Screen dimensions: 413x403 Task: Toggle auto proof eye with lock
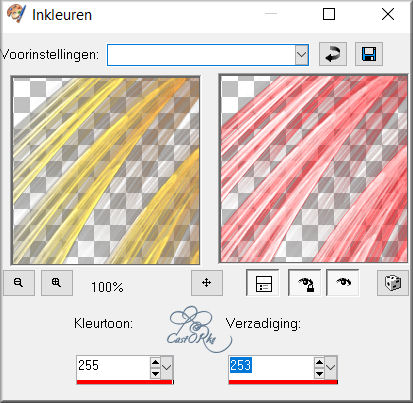pos(305,283)
